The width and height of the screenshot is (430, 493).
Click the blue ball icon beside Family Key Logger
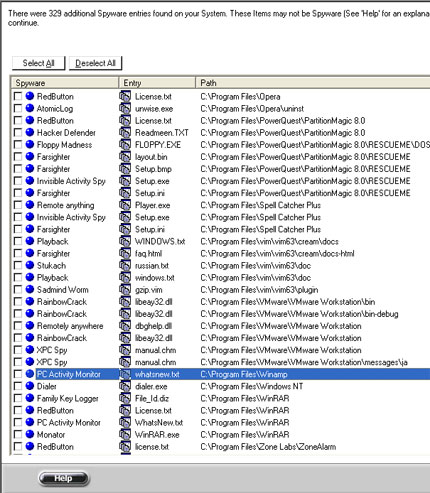[x=30, y=398]
